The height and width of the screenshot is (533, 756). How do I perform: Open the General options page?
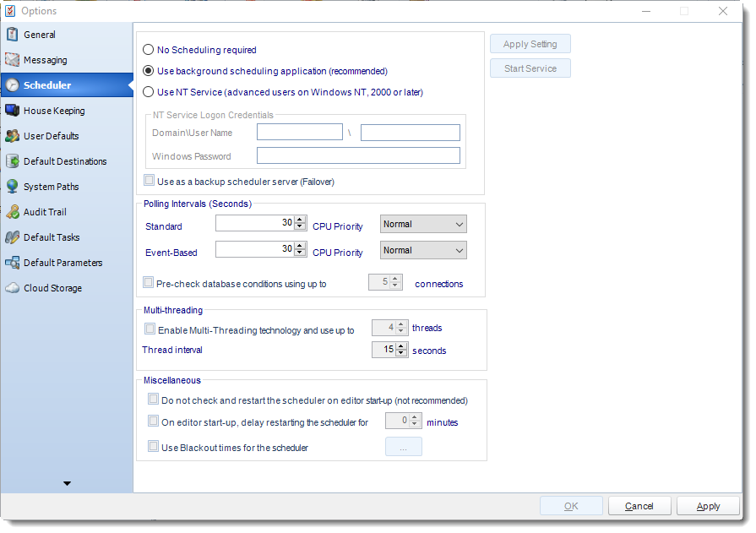(x=67, y=35)
